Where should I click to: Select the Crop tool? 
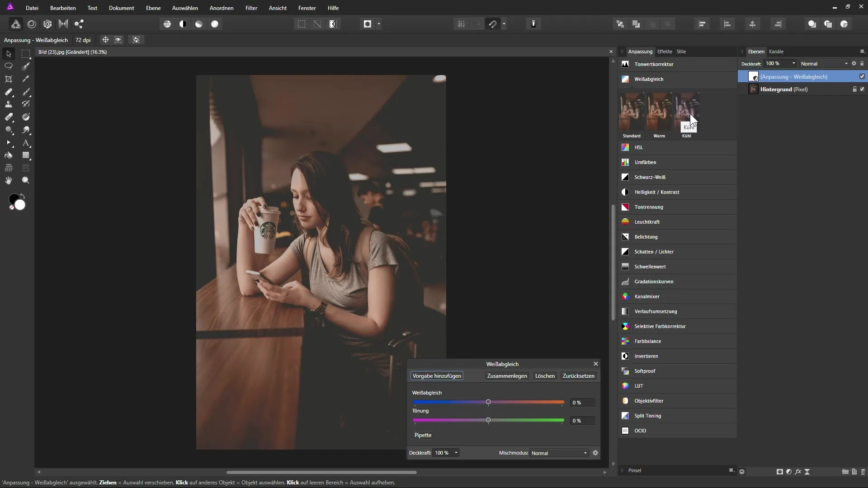(9, 79)
